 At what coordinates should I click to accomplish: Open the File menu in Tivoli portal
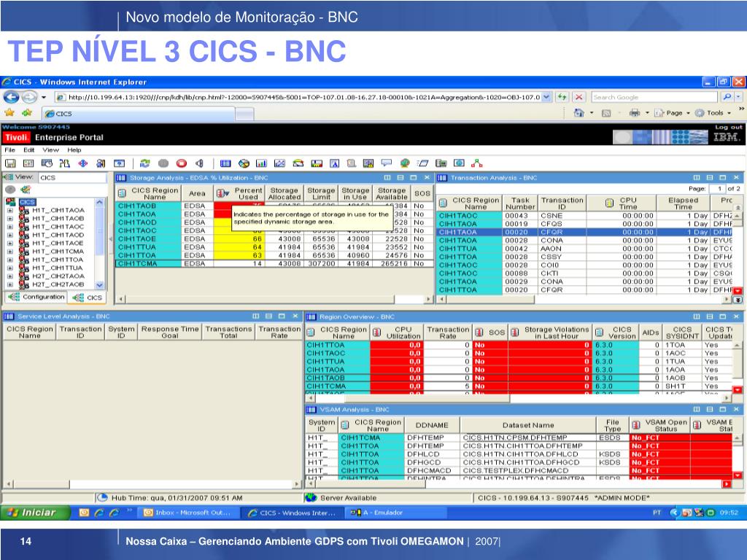click(x=9, y=150)
